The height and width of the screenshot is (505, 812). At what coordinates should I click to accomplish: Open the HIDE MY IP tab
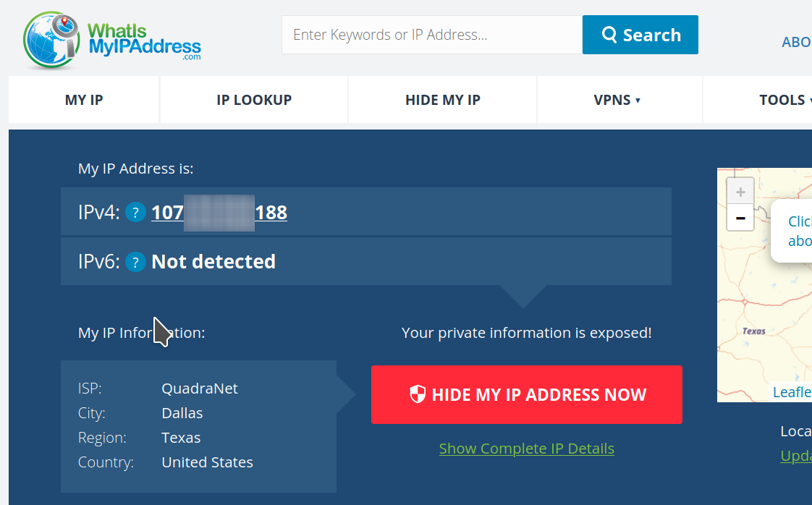(x=442, y=99)
